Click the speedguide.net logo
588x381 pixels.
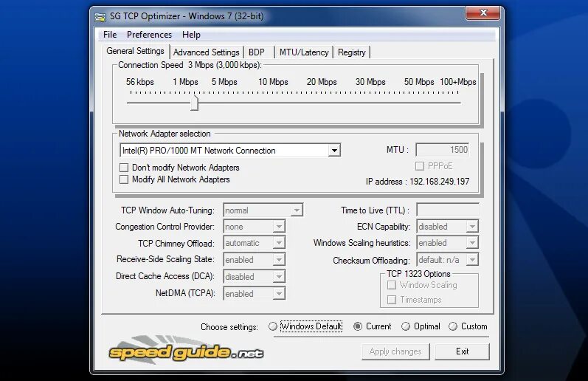coord(186,350)
